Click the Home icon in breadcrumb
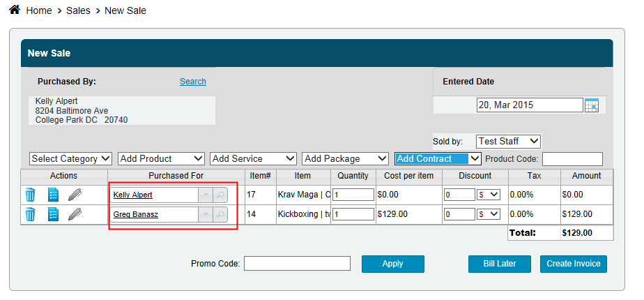 (14, 10)
